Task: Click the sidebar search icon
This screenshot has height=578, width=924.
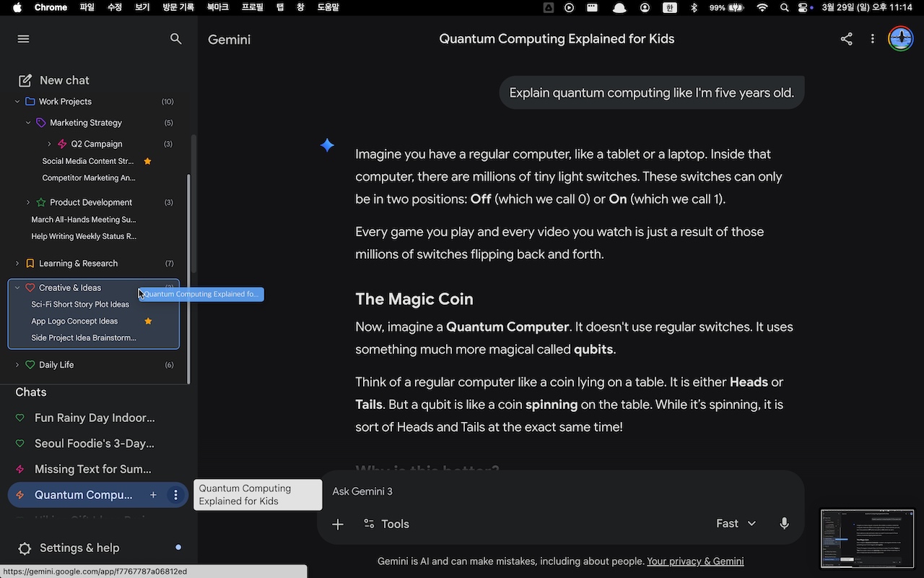Action: [175, 39]
